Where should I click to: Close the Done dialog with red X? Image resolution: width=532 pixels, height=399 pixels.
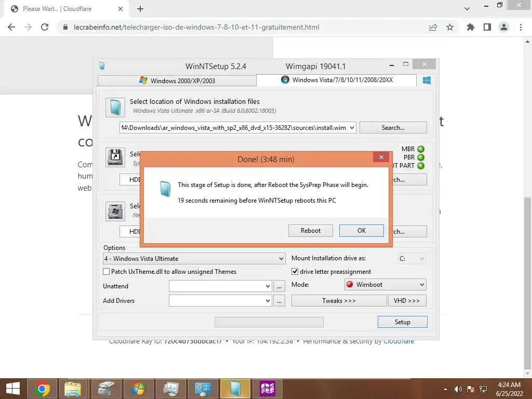coord(381,157)
